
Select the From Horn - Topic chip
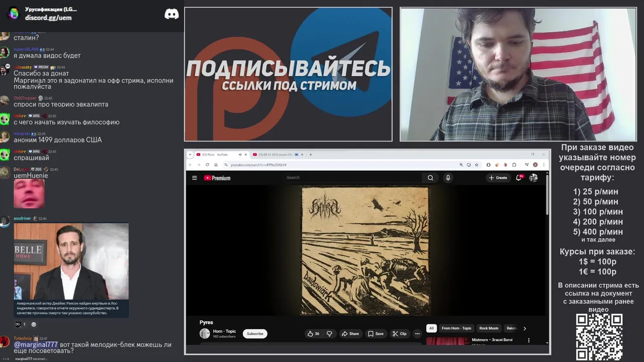click(x=456, y=328)
